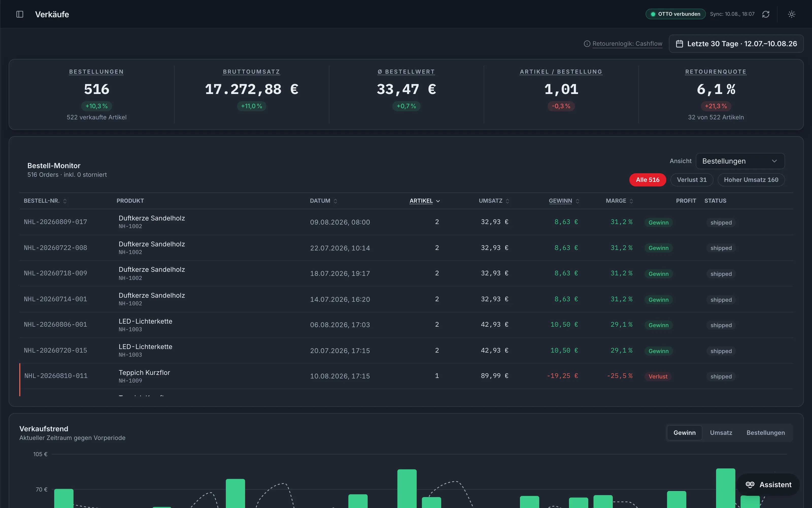Image resolution: width=812 pixels, height=508 pixels.
Task: Sort by Marge column arrows
Action: (x=631, y=201)
